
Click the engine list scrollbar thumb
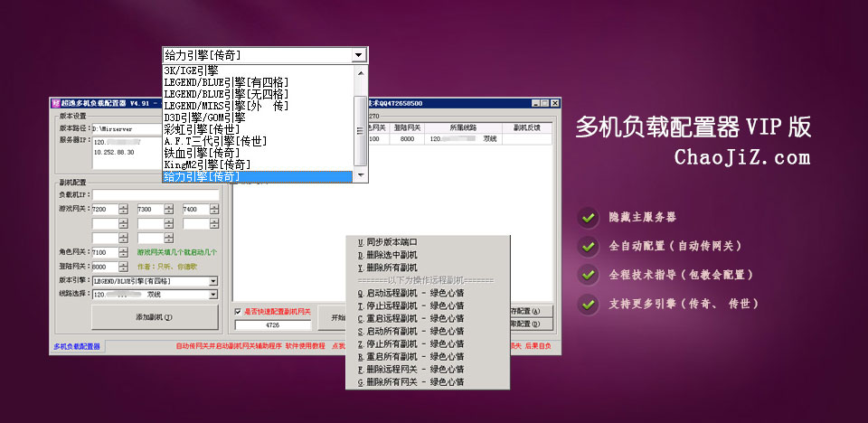(x=361, y=131)
